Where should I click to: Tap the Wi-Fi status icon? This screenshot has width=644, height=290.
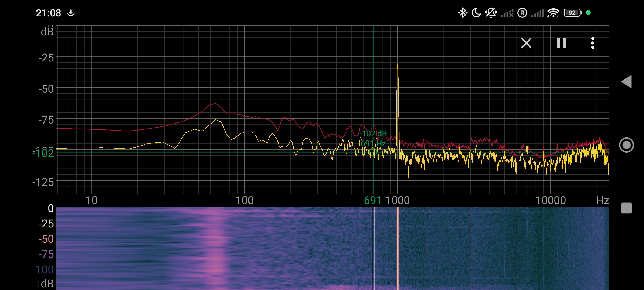coord(554,13)
